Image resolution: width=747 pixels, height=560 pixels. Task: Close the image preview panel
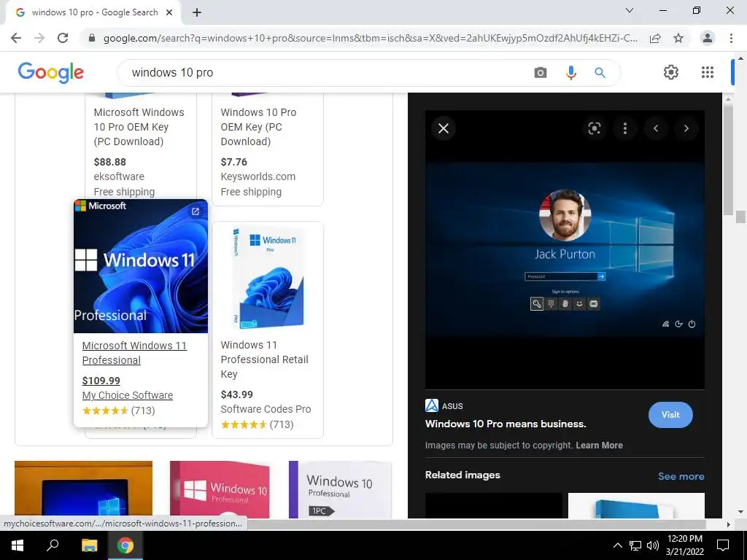click(444, 128)
